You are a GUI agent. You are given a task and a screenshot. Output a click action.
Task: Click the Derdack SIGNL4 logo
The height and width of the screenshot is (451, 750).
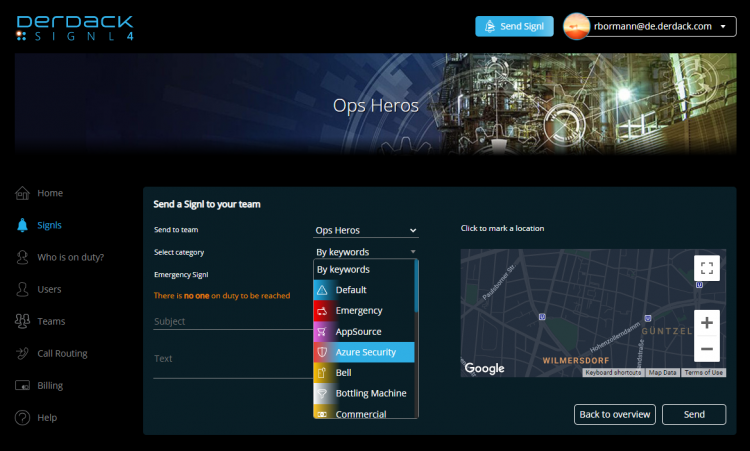click(75, 28)
